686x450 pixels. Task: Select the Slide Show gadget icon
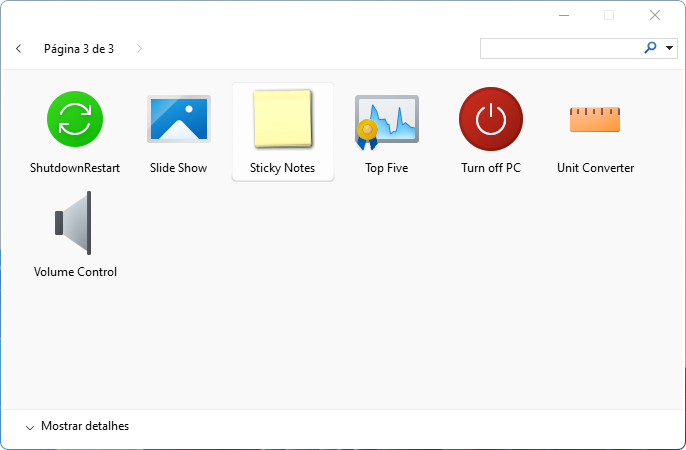[179, 119]
